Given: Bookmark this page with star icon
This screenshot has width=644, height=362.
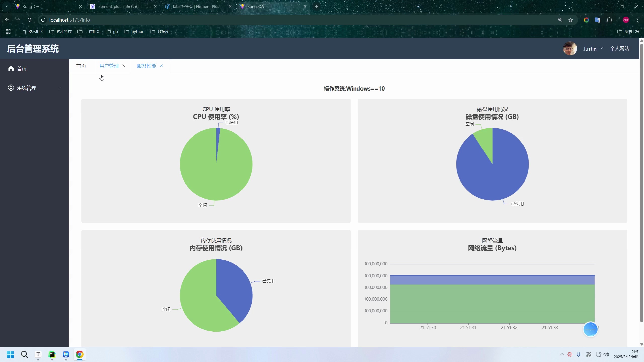Looking at the screenshot, I should (571, 20).
